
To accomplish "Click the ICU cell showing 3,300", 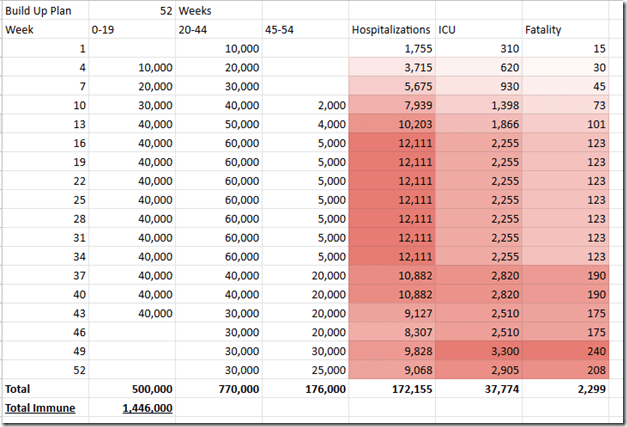I will point(497,352).
